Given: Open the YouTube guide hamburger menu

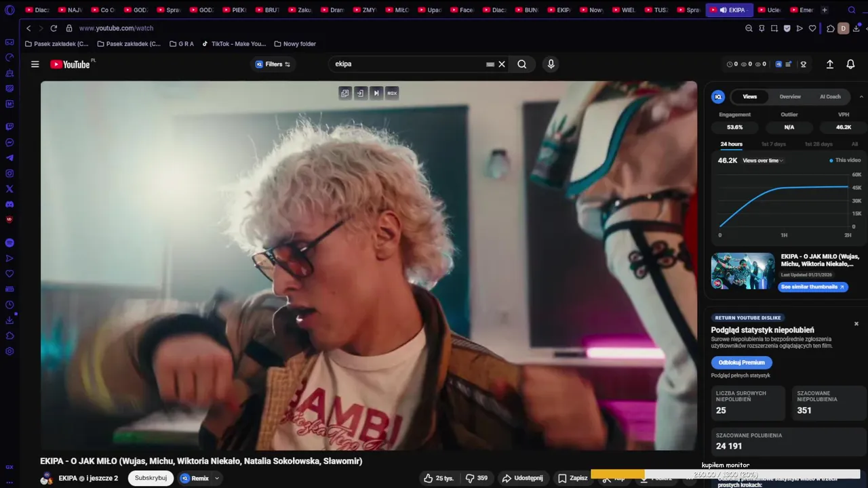Looking at the screenshot, I should click(35, 64).
